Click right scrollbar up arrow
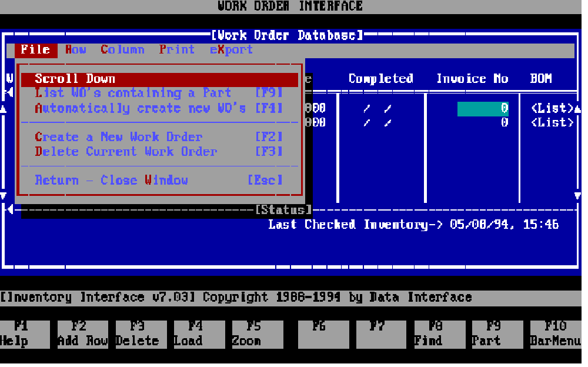Image resolution: width=588 pixels, height=367 pixels. 577,109
